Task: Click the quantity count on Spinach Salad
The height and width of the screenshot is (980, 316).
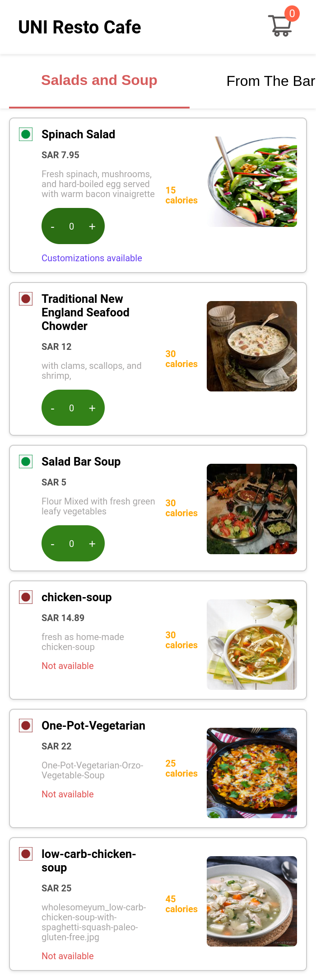Action: 72,226
